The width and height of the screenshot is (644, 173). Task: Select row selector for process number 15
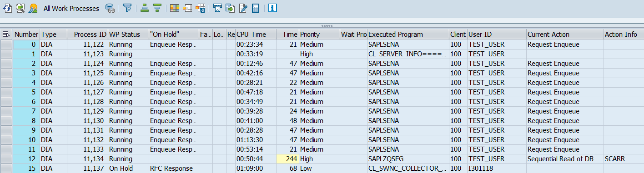[6, 168]
